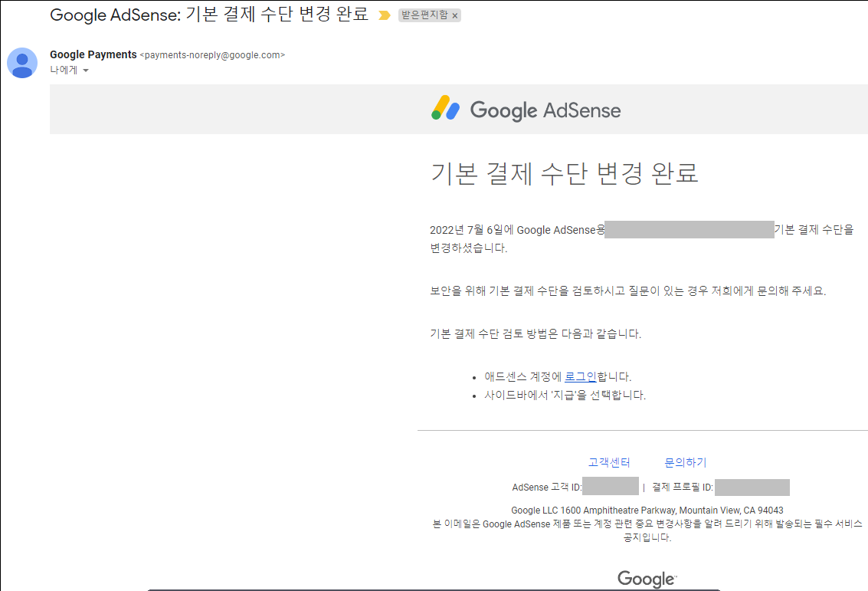Remove the 받은편지함 label using its x
Image resolution: width=868 pixels, height=591 pixels.
pyautogui.click(x=455, y=16)
